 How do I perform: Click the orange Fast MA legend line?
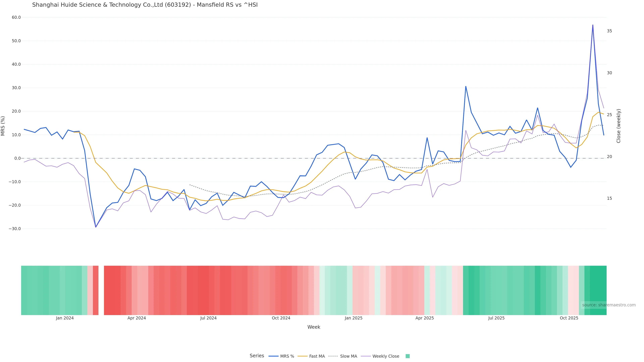pyautogui.click(x=303, y=356)
